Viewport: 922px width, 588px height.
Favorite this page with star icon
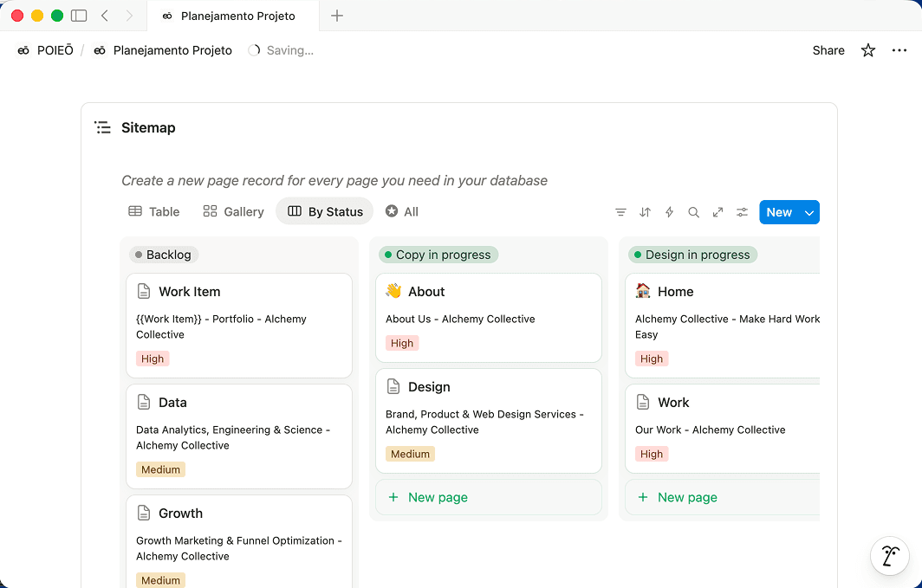(868, 50)
